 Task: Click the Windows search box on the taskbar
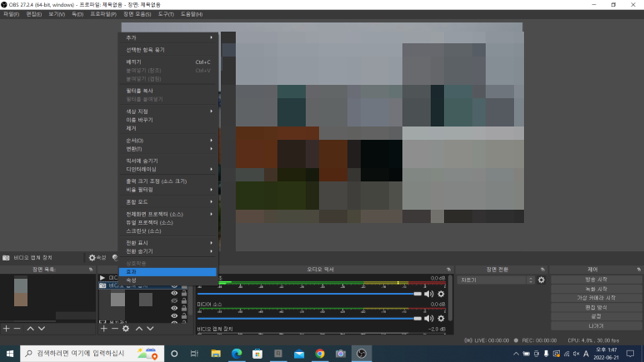point(92,354)
